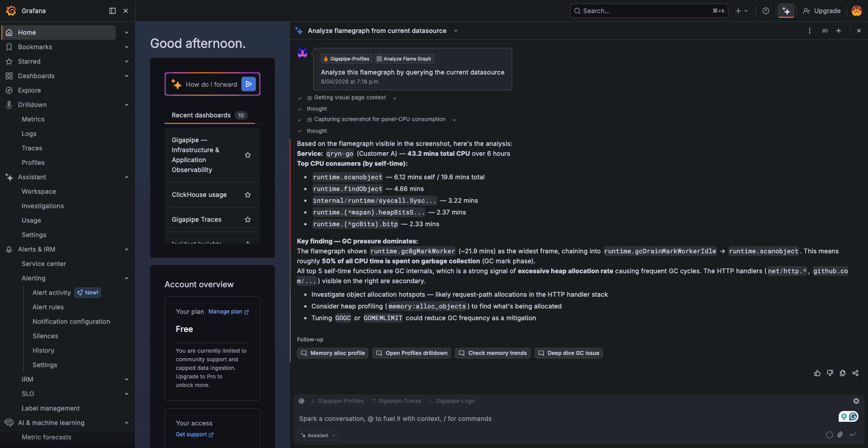Open the assistant chat three-dot options menu
The height and width of the screenshot is (448, 868).
(810, 31)
